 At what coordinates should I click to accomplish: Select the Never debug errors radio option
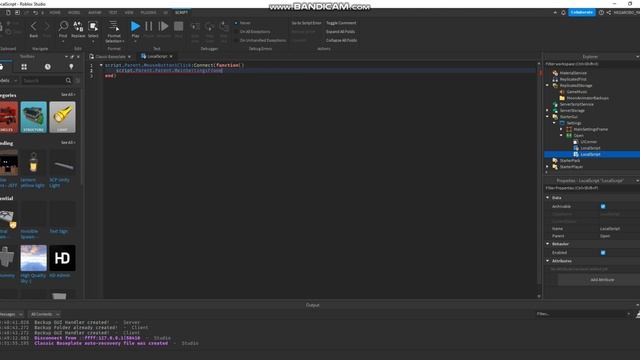236,23
